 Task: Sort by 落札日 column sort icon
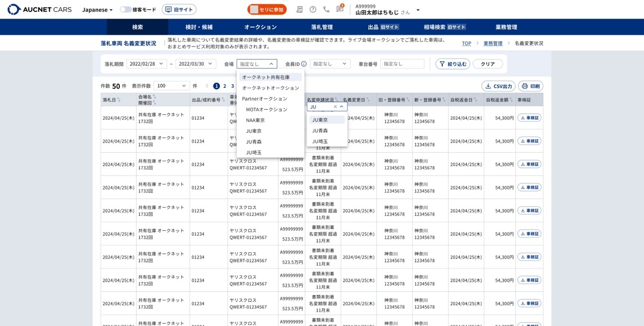(119, 100)
